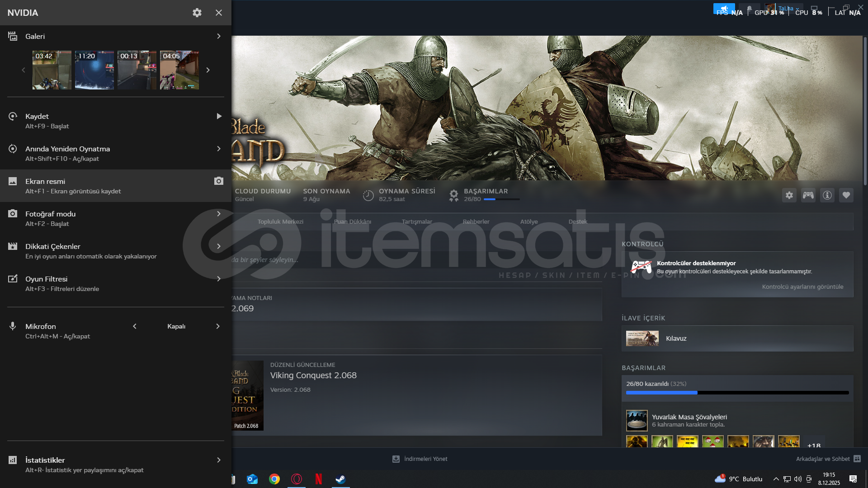This screenshot has width=868, height=488.
Task: Add game to favorites heart icon
Action: pyautogui.click(x=846, y=195)
